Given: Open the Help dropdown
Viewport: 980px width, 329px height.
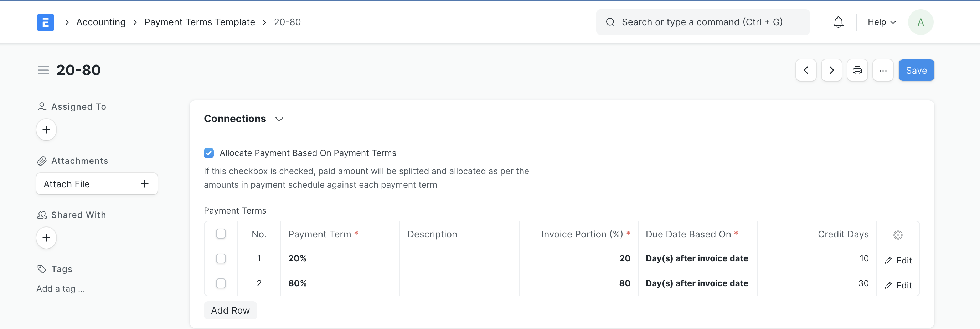Looking at the screenshot, I should click(881, 22).
